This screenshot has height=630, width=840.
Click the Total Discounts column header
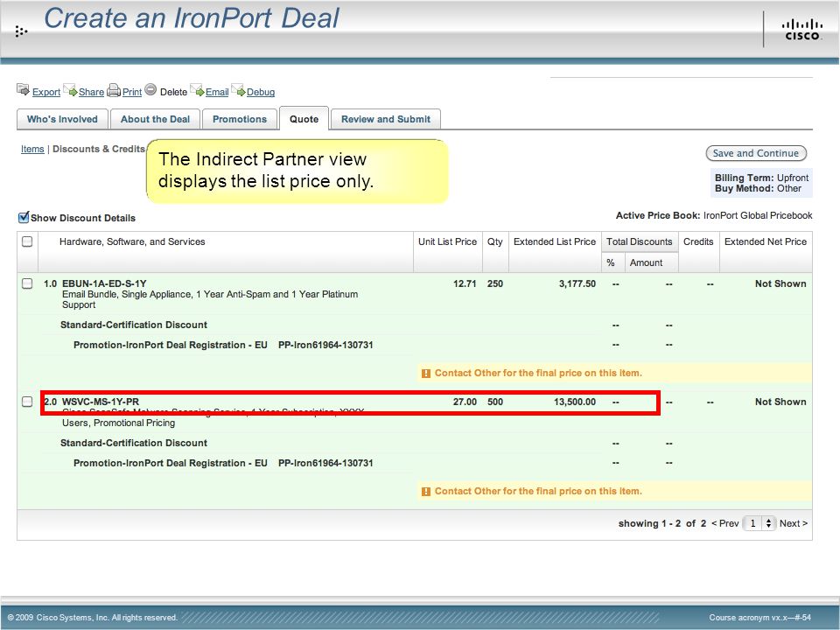(x=639, y=241)
